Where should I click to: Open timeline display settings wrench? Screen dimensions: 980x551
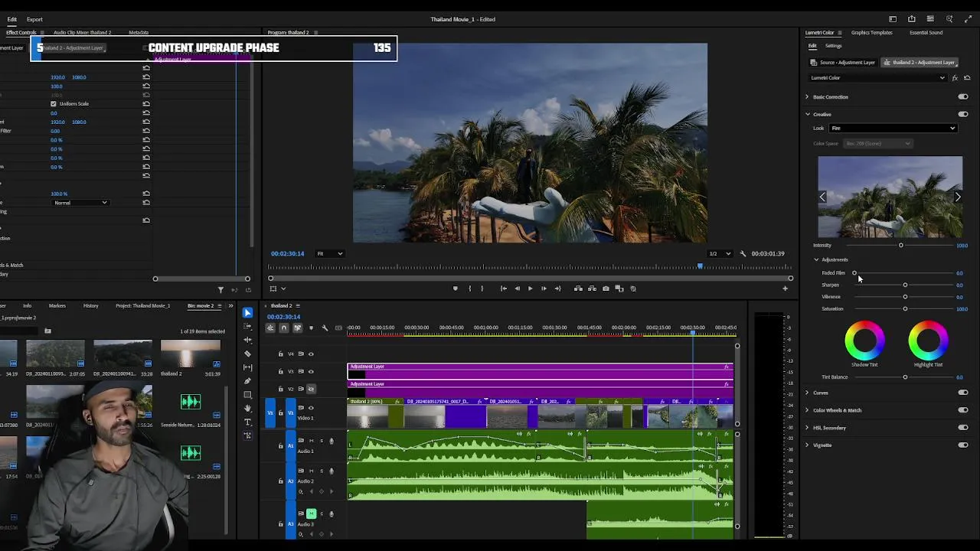(325, 328)
